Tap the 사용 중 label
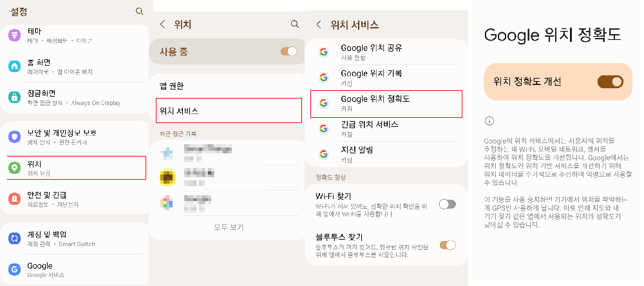 click(x=173, y=52)
